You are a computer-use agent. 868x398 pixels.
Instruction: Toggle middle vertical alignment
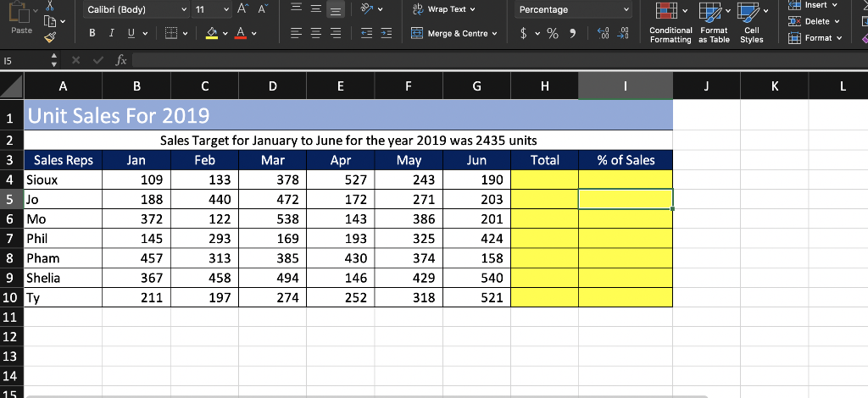click(316, 8)
